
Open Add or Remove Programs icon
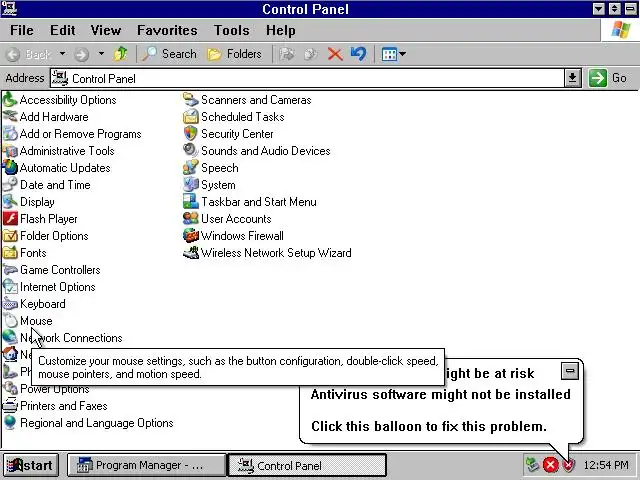tap(10, 134)
